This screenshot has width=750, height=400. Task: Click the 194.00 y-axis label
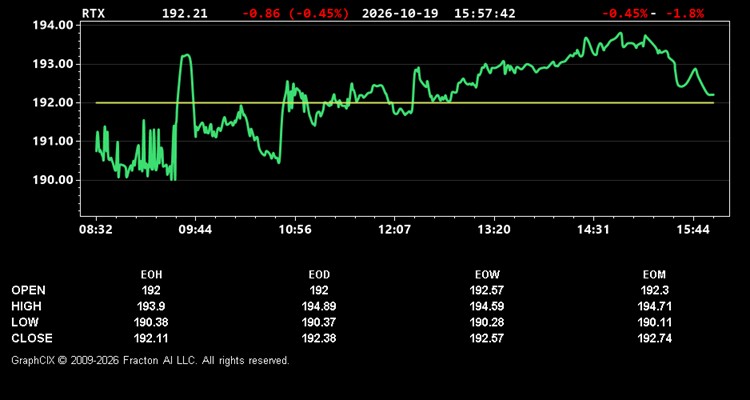pyautogui.click(x=53, y=25)
